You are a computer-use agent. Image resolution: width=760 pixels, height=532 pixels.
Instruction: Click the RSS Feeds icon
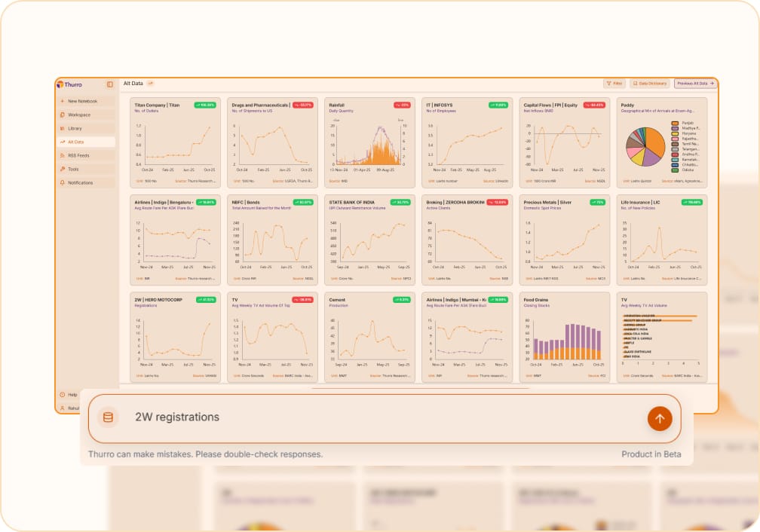(x=63, y=155)
